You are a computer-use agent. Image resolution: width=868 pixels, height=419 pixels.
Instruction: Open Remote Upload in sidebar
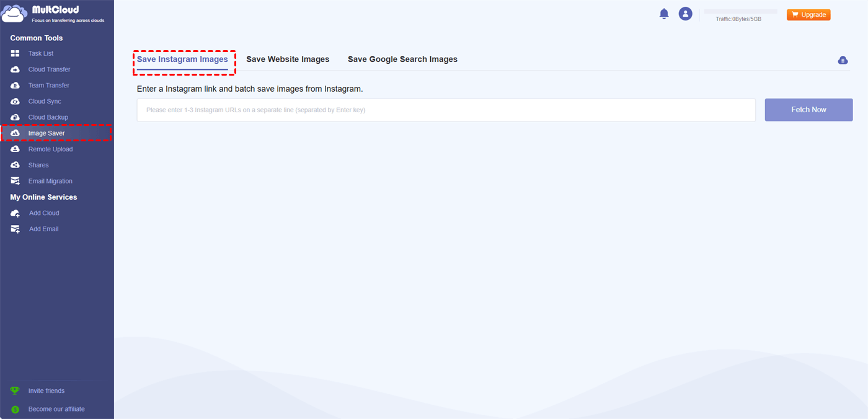(x=51, y=149)
